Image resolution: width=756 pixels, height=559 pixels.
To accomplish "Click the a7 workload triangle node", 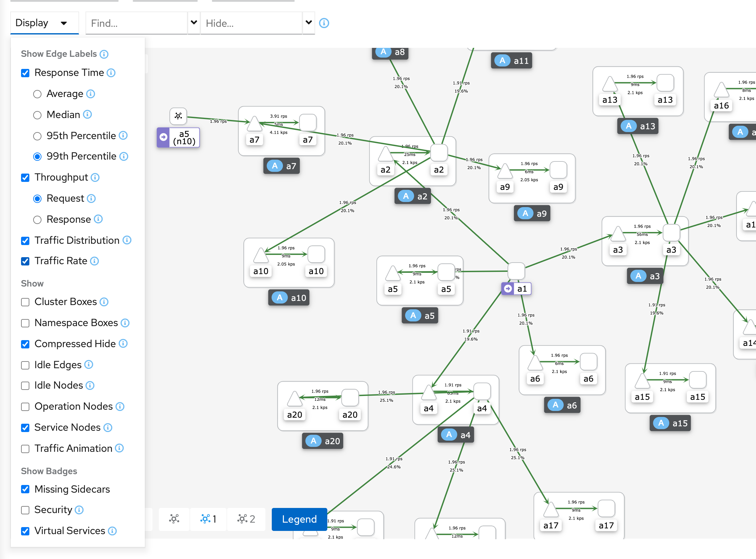I will [x=254, y=124].
